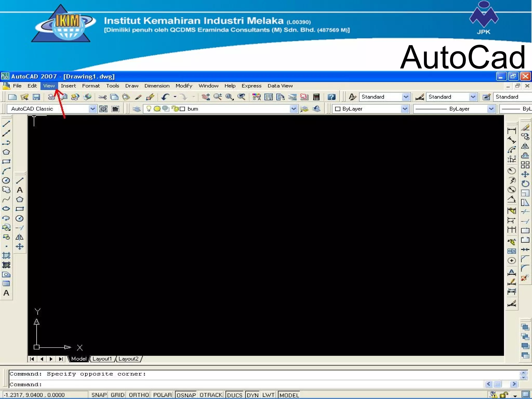Switch to the Layout2 tab
The image size is (532, 399).
click(x=128, y=359)
